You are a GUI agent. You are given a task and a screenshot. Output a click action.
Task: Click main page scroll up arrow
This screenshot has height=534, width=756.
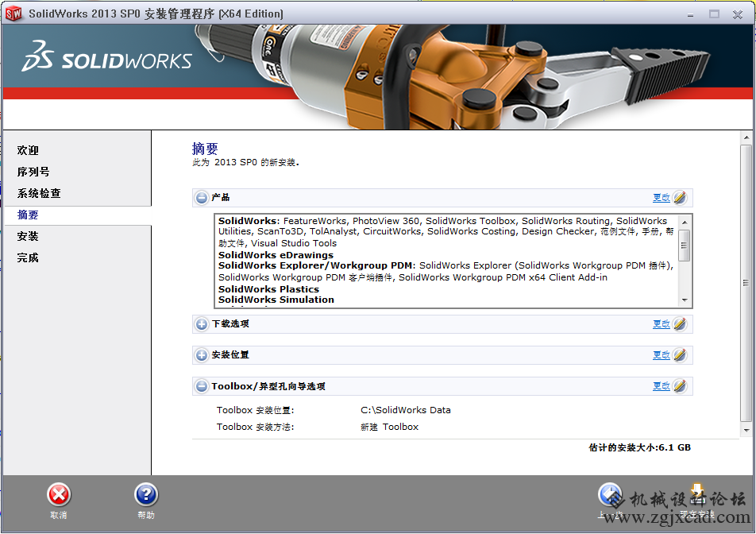(x=746, y=137)
